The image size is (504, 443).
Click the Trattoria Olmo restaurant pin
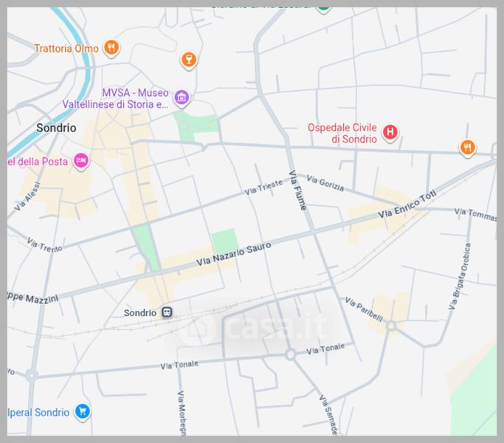[x=111, y=49]
